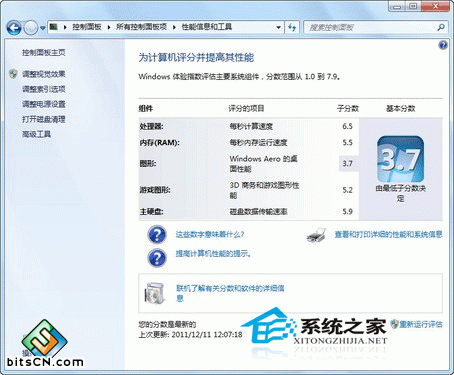Open the address bar history dropdown
Image resolution: width=454 pixels, height=375 pixels.
click(278, 27)
